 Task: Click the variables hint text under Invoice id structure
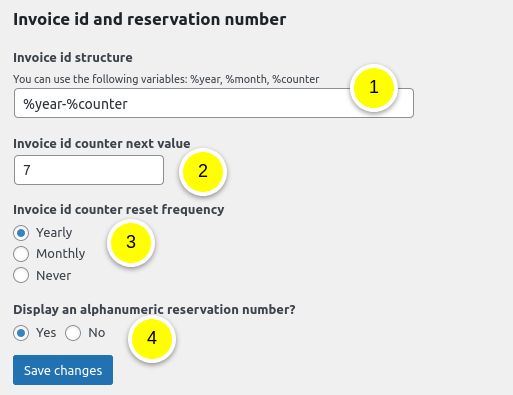(x=166, y=79)
